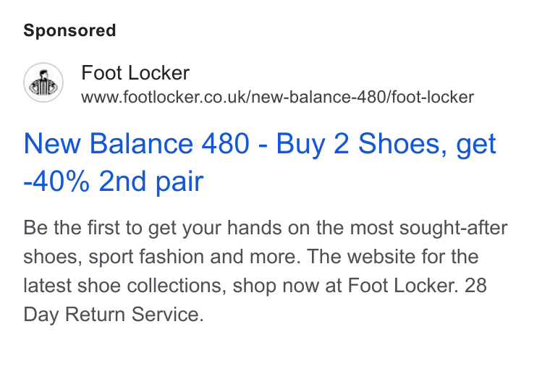Click the Foot Locker referee logo icon
550x392 pixels.
(43, 82)
